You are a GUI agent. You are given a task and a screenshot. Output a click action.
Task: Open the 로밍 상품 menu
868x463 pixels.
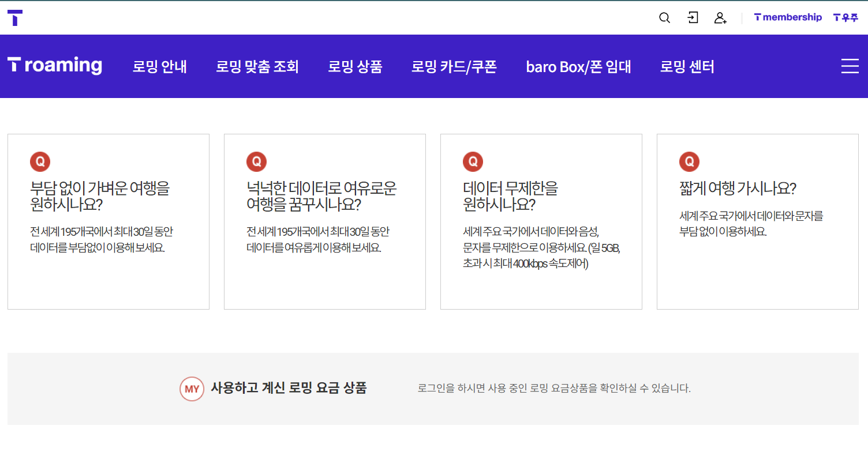click(x=355, y=66)
